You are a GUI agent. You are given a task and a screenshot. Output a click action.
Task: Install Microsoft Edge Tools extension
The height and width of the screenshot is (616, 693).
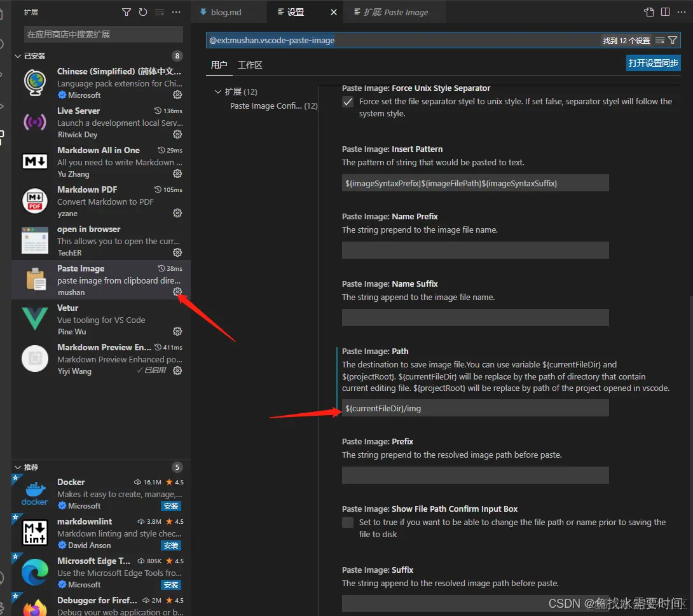tap(171, 585)
